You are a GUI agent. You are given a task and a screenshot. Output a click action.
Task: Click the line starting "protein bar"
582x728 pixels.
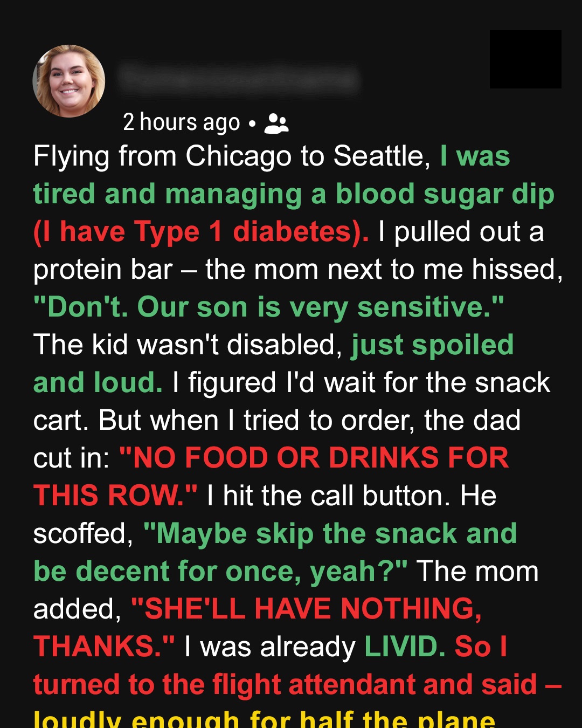point(297,270)
